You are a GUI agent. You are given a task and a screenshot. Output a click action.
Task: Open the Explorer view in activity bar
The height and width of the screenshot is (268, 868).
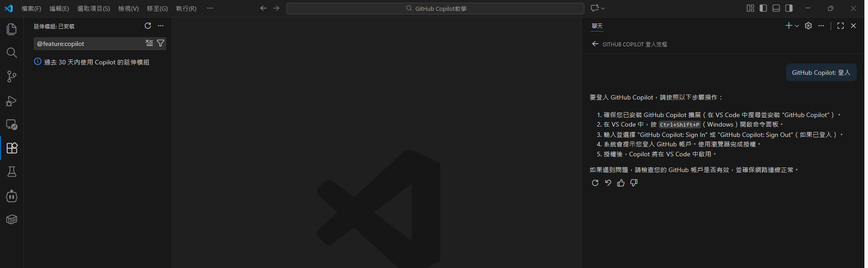(12, 29)
